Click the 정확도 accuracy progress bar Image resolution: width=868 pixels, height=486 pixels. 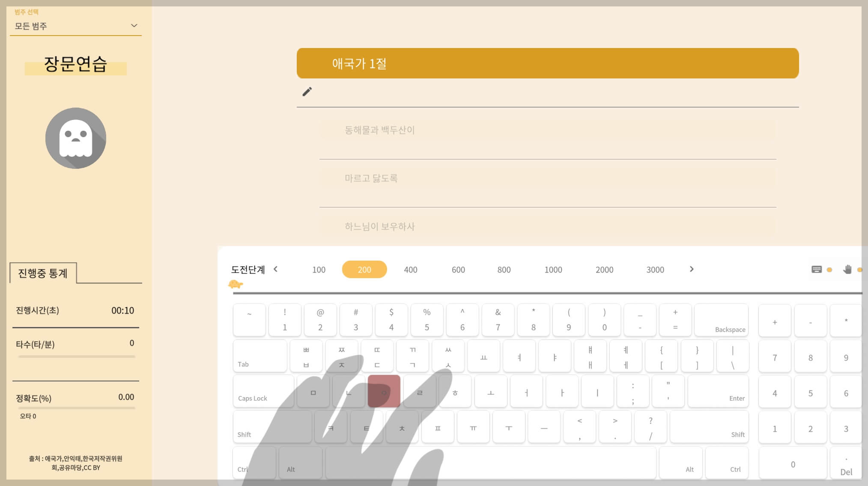[76, 408]
